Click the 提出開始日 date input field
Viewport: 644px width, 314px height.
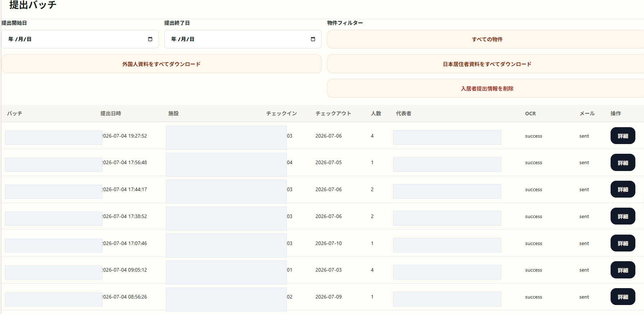click(x=80, y=39)
